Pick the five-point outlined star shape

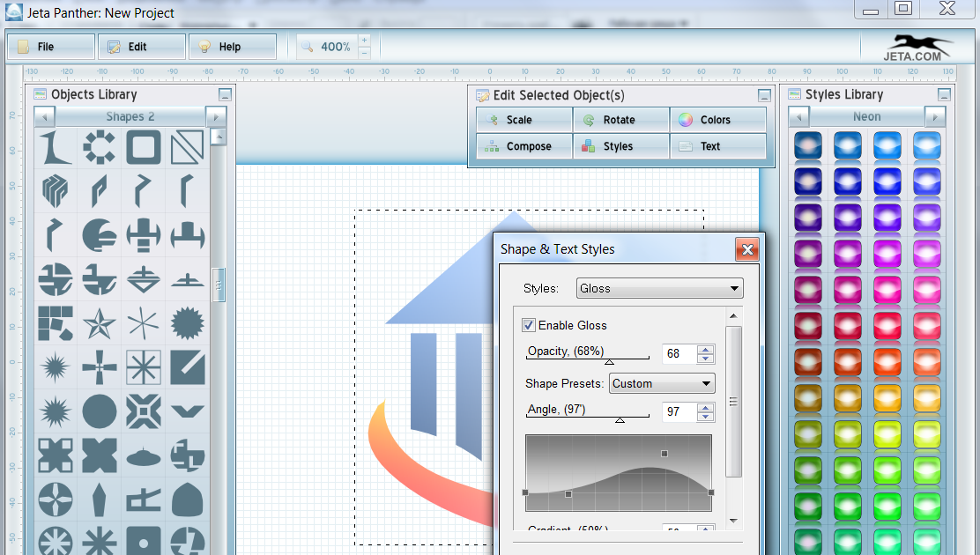(100, 324)
